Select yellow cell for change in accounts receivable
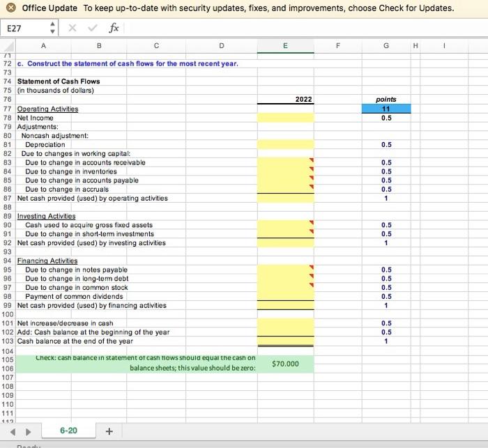The height and width of the screenshot is (448, 488). [285, 162]
